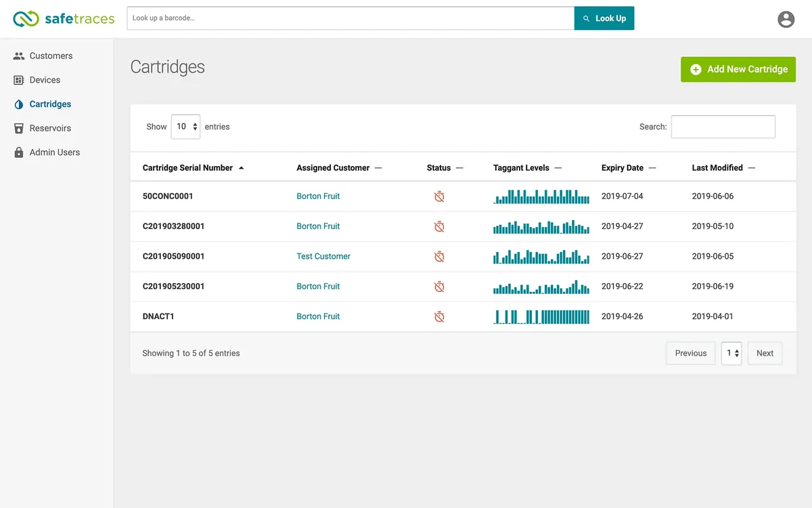812x508 pixels.
Task: Click the Customers people icon in sidebar
Action: tap(19, 56)
